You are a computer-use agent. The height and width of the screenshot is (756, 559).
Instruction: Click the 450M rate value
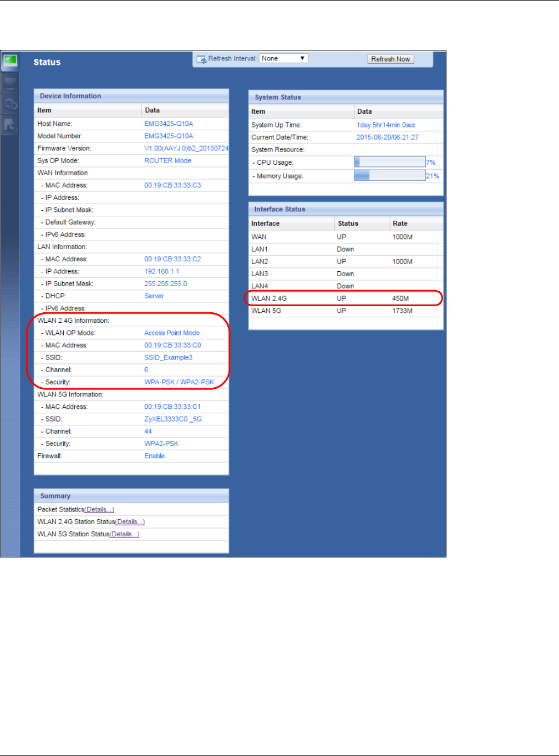point(400,298)
